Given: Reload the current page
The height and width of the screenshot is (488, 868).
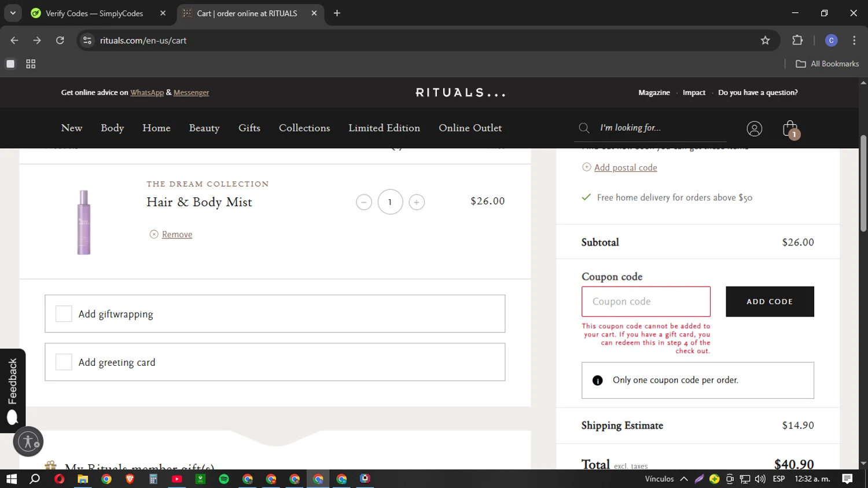Looking at the screenshot, I should [x=60, y=41].
